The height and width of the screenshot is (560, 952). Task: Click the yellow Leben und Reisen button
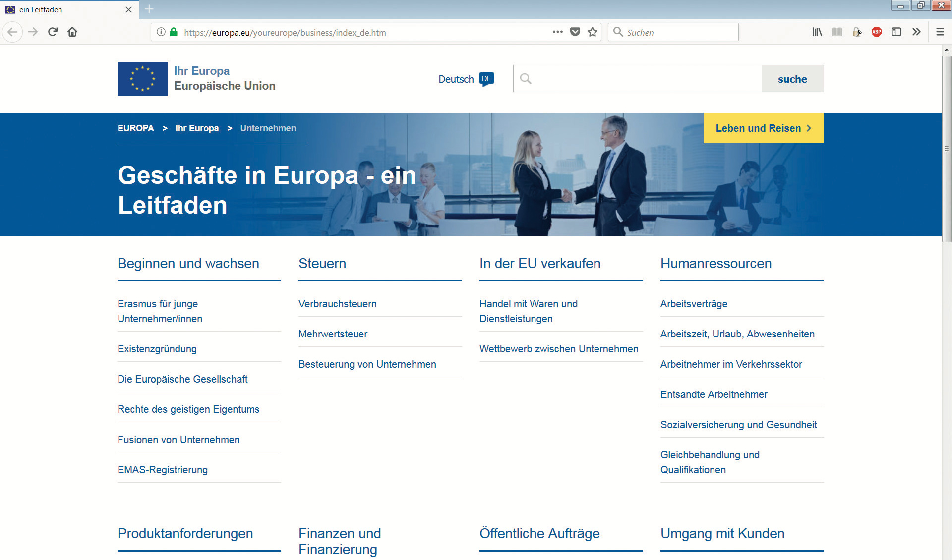(x=763, y=128)
